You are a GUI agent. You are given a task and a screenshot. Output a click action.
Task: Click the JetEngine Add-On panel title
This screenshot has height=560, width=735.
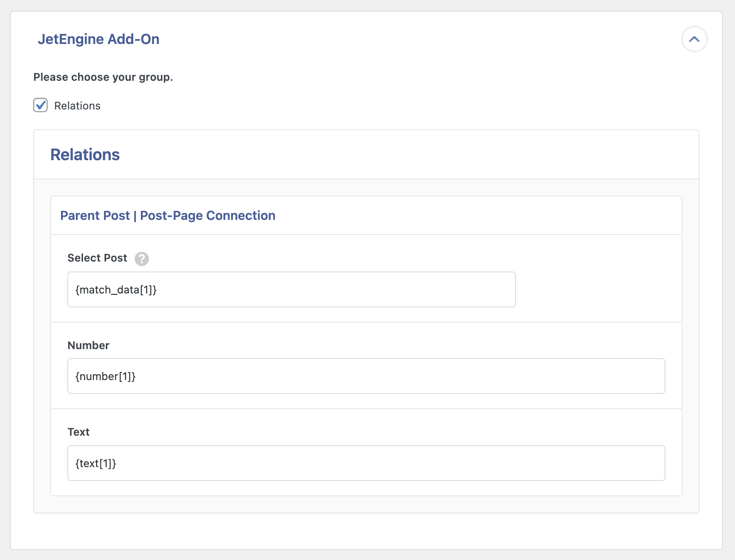point(98,39)
